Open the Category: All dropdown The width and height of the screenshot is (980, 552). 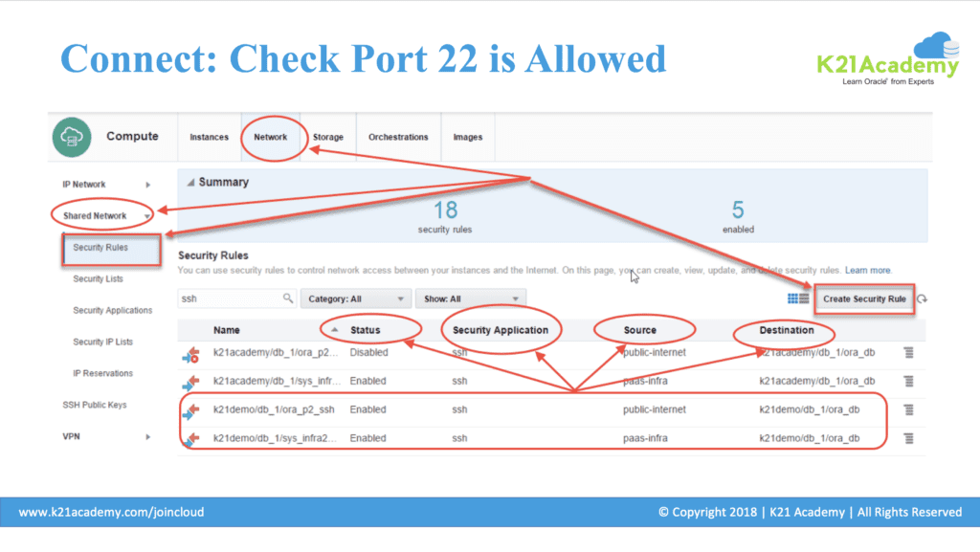click(x=357, y=298)
